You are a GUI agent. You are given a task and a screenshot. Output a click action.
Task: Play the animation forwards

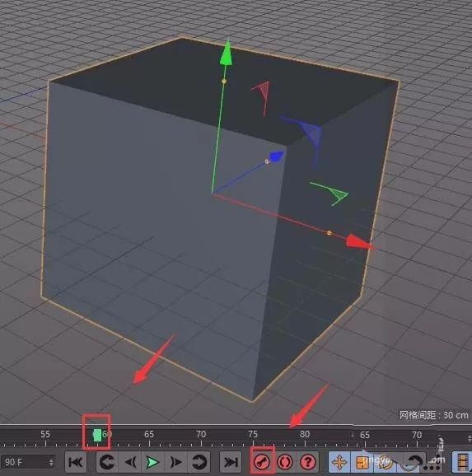pyautogui.click(x=152, y=462)
